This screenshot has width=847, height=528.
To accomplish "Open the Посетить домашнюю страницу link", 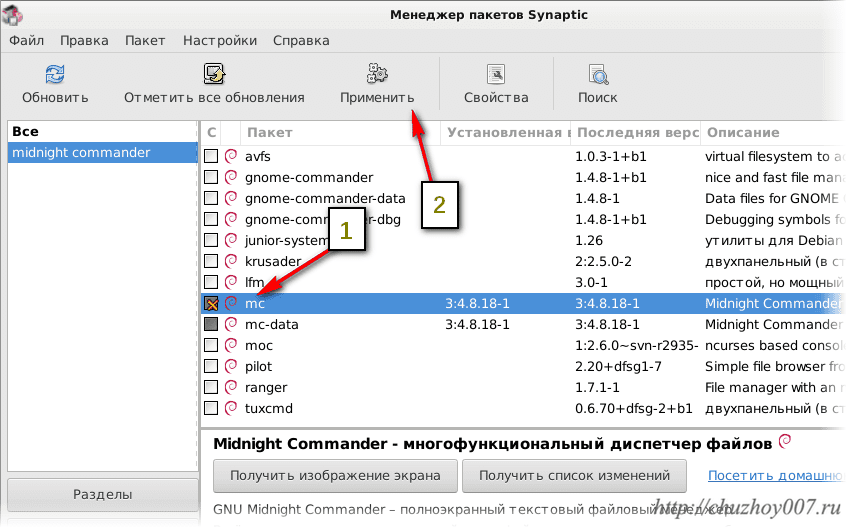I will (x=774, y=476).
